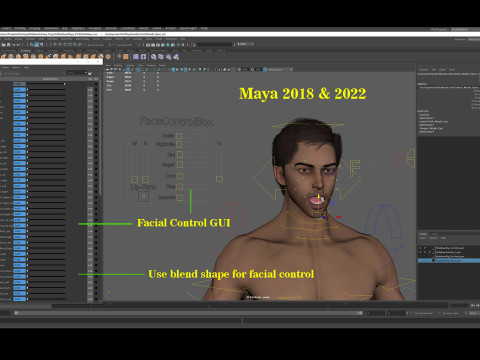This screenshot has width=480, height=360.
Task: Open the viewport Shading menu
Action: click(118, 65)
